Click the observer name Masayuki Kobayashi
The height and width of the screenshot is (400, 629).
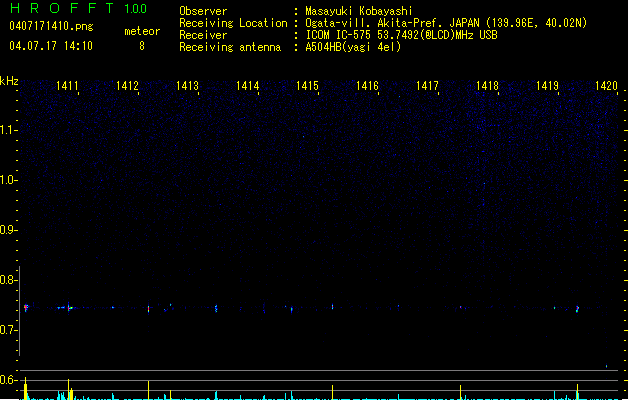pos(359,11)
